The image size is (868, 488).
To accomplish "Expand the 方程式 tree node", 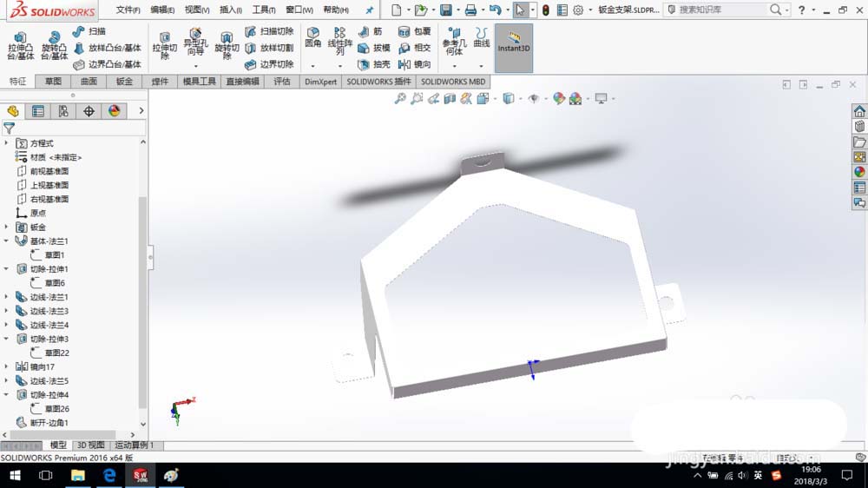I will 7,143.
